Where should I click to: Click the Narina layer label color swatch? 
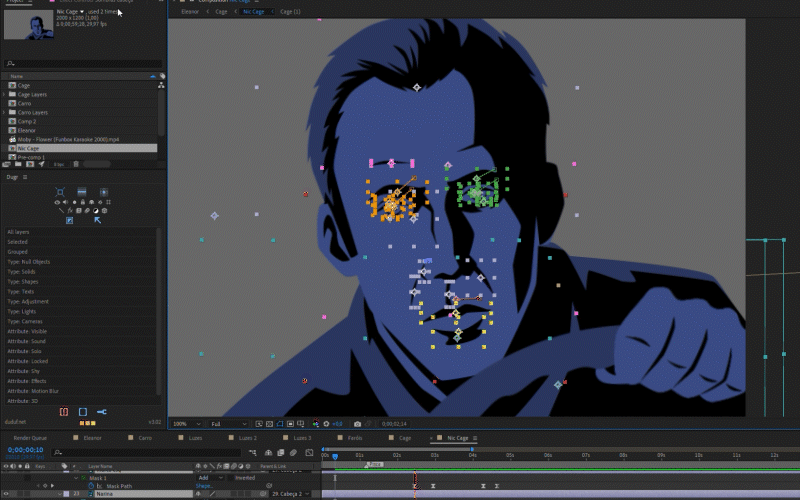(66, 494)
